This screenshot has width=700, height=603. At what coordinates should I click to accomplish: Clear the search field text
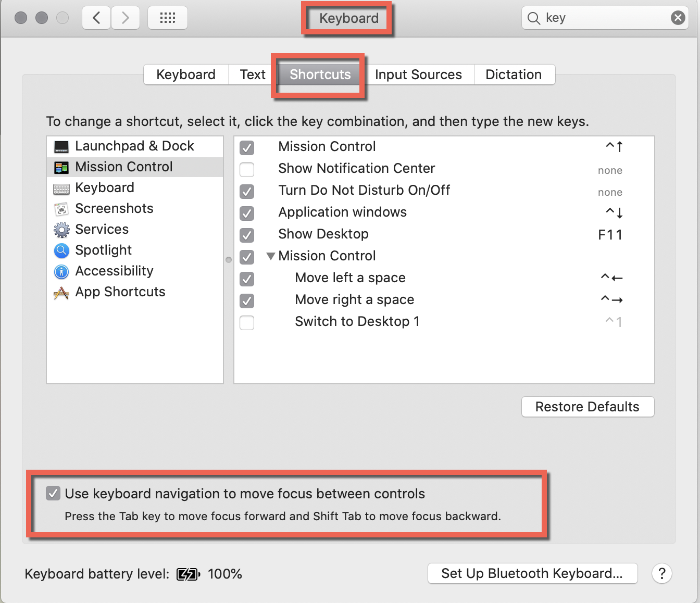678,17
